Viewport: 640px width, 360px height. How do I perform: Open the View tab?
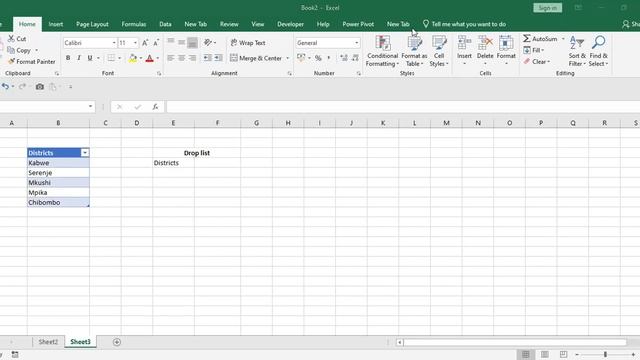pyautogui.click(x=258, y=24)
